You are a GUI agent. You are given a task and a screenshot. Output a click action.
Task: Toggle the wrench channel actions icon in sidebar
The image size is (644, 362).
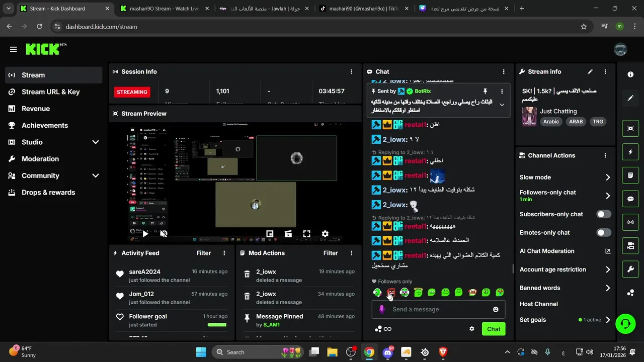(630, 269)
